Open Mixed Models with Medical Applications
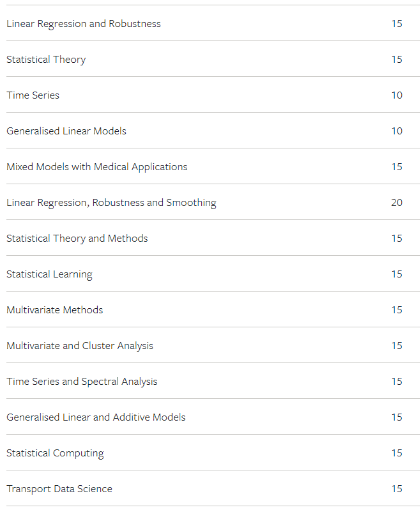This screenshot has width=420, height=509. [97, 167]
